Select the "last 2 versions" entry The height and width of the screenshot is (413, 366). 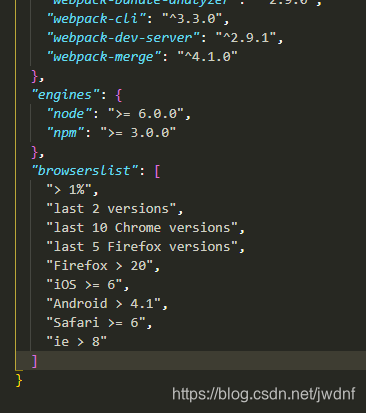pos(111,209)
